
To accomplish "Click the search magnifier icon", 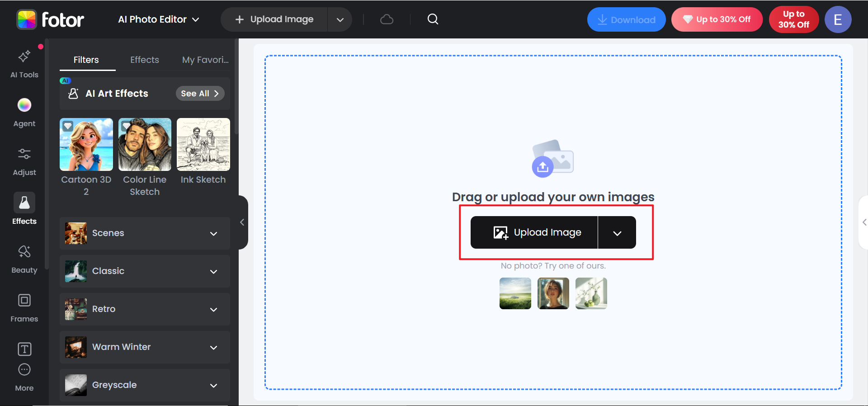I will (433, 19).
